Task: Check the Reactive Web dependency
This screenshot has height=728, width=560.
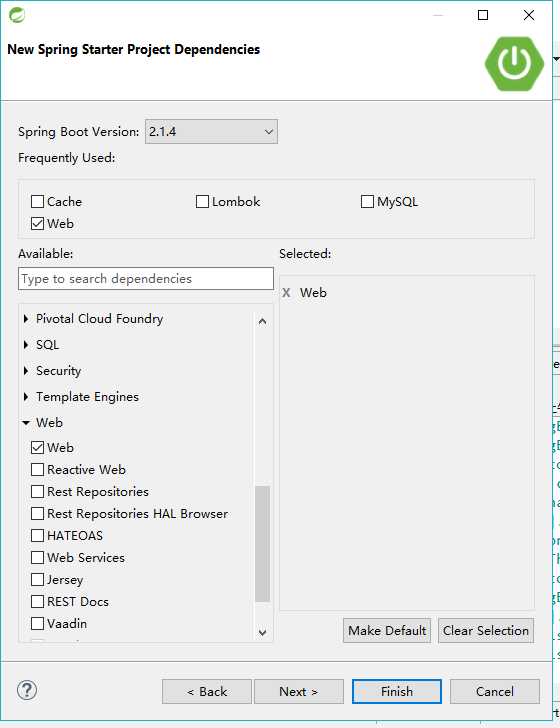Action: tap(37, 469)
